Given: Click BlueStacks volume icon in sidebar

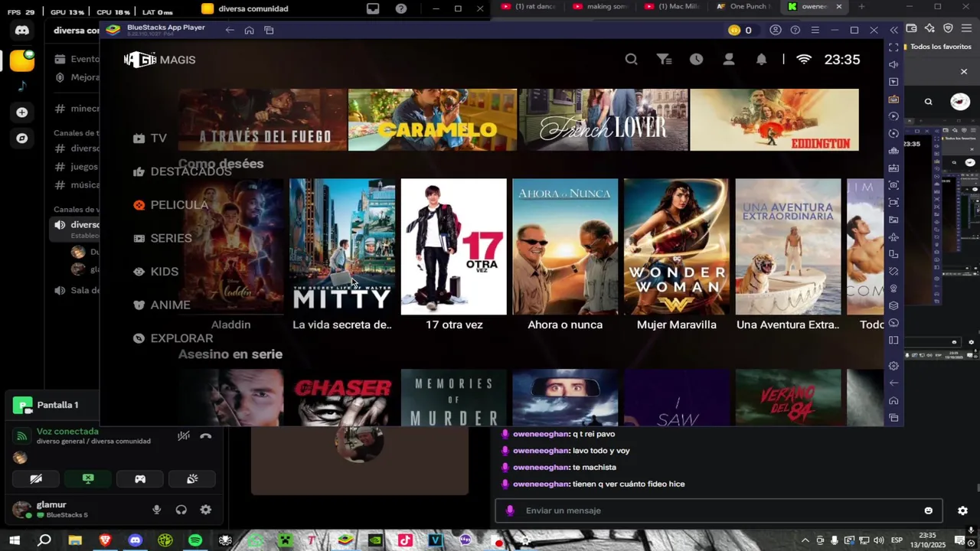Looking at the screenshot, I should point(893,64).
